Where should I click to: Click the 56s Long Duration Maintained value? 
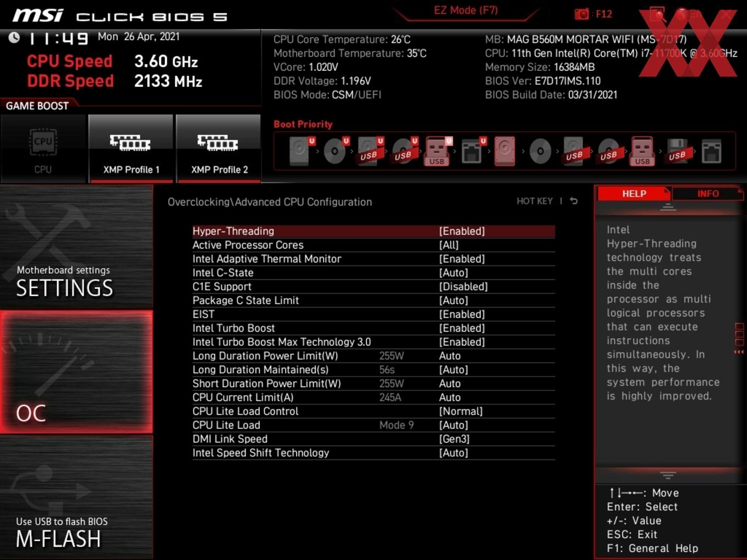click(387, 369)
